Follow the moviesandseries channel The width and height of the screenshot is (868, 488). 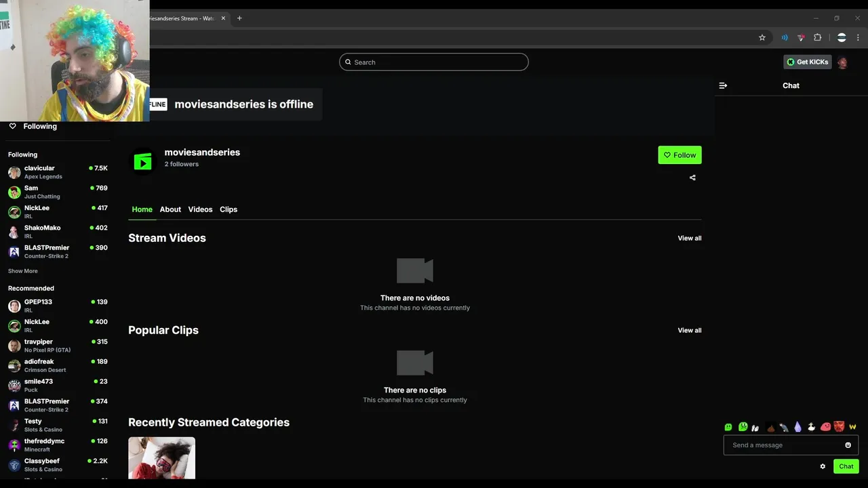(x=679, y=155)
